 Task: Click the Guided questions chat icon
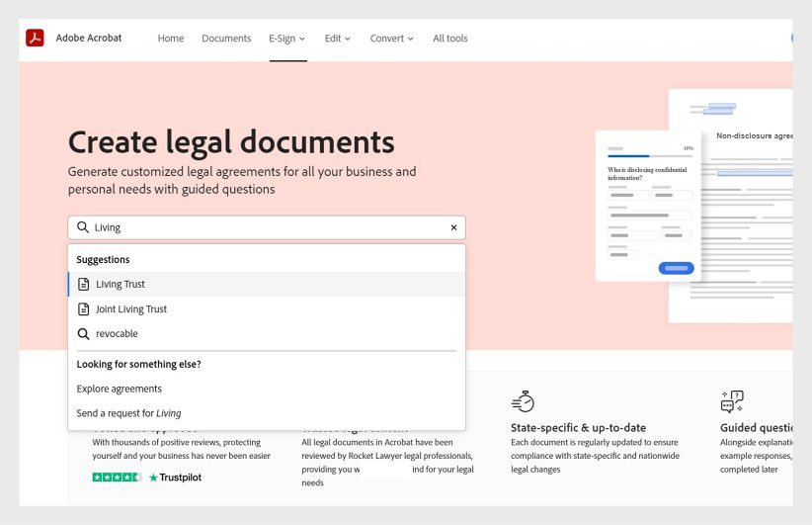(732, 401)
